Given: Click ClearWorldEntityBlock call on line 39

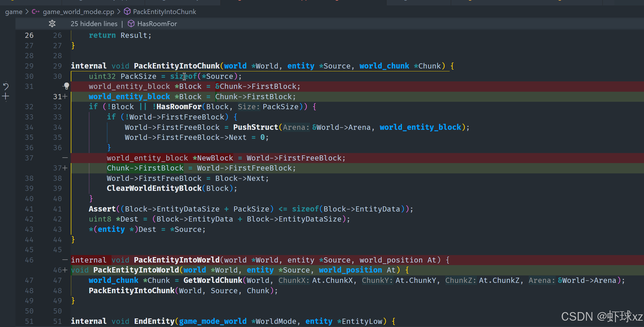Looking at the screenshot, I should click(154, 188).
